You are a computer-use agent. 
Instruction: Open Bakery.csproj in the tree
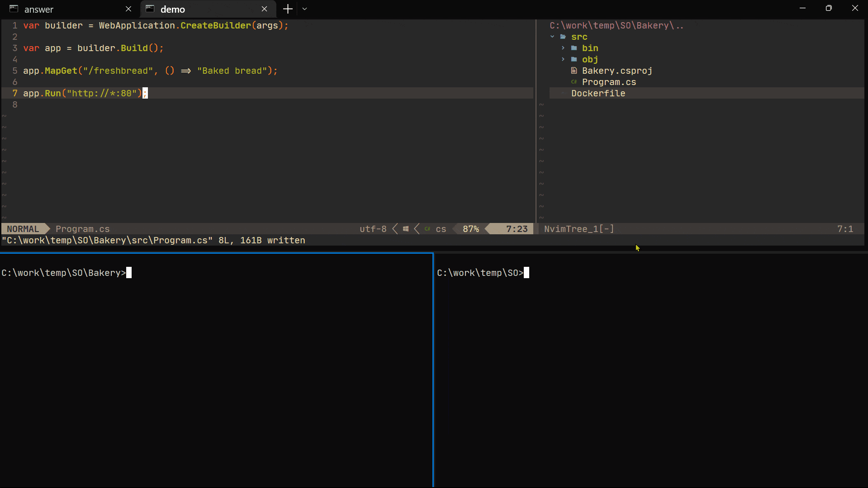coord(617,71)
